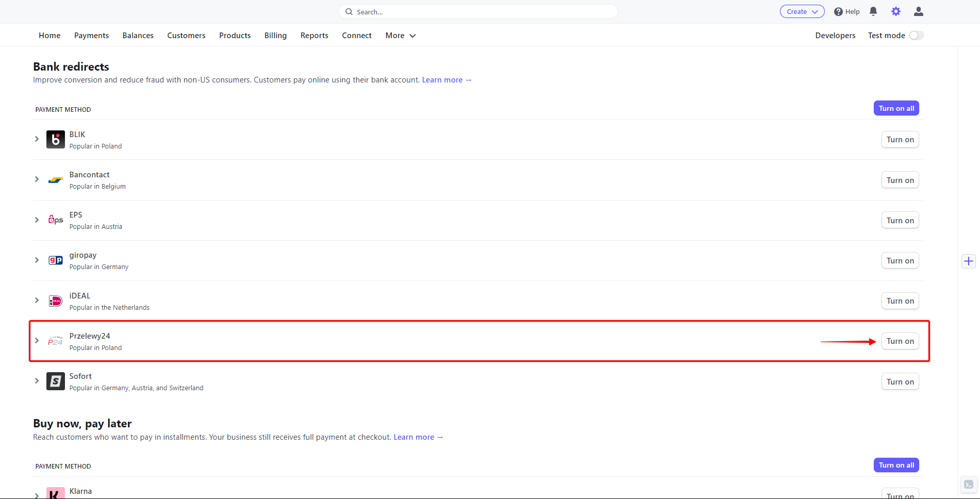Click the BLIK payment logo

[56, 140]
